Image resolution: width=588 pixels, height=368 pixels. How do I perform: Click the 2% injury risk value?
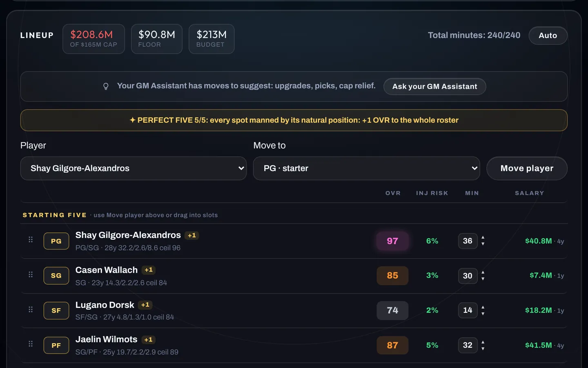432,310
